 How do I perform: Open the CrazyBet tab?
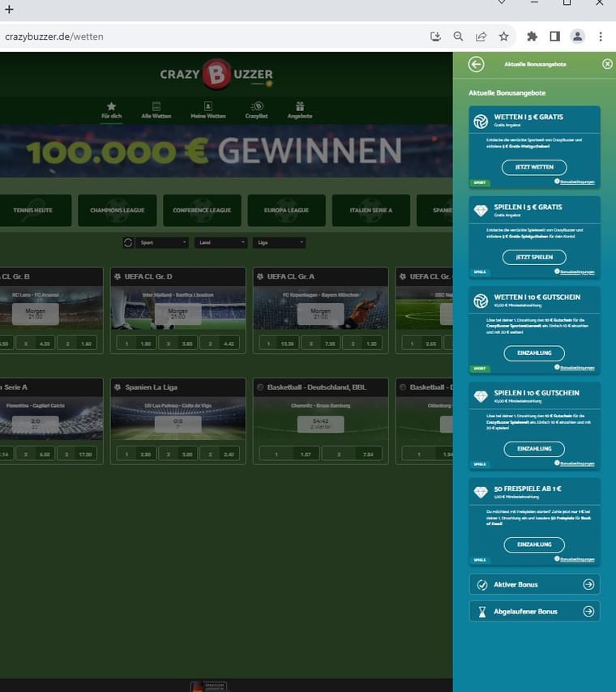coord(257,110)
